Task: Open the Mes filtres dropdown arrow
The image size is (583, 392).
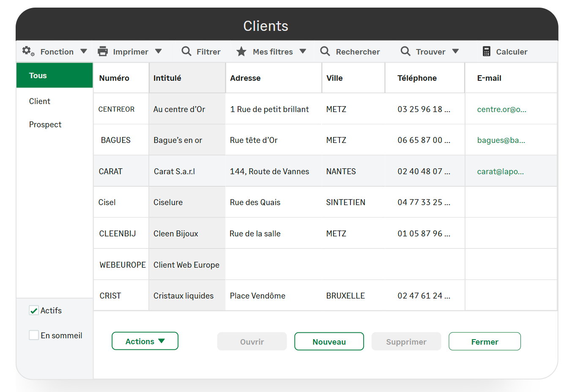Action: [x=303, y=51]
